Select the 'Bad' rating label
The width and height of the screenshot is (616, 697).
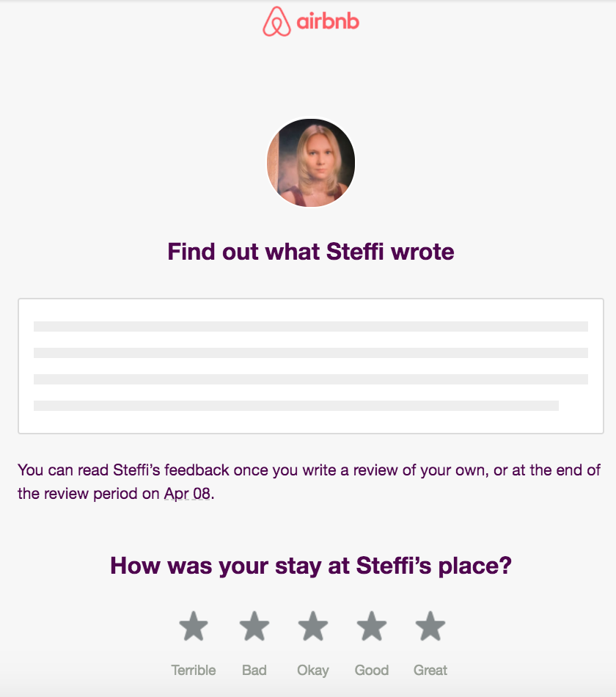[x=254, y=670]
